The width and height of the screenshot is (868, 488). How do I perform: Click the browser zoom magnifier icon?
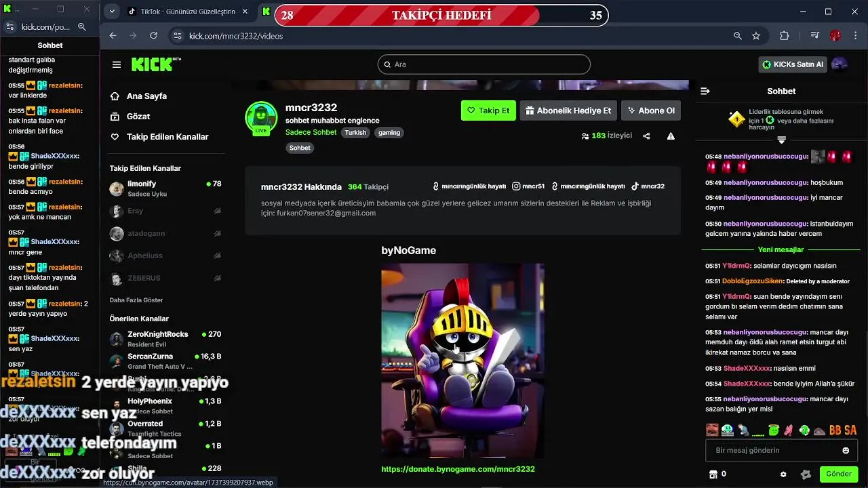coord(738,36)
